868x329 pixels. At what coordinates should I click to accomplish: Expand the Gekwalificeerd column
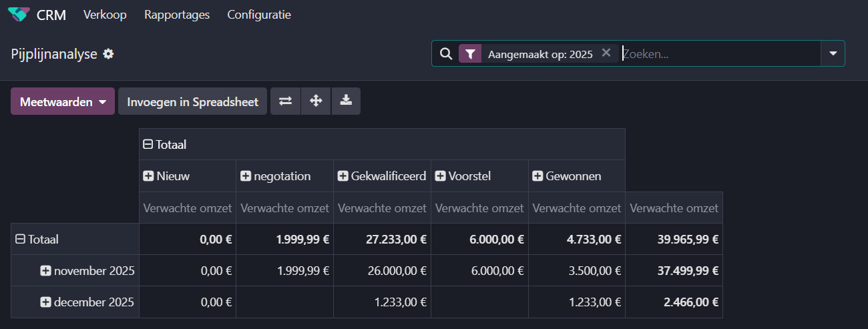click(x=343, y=176)
